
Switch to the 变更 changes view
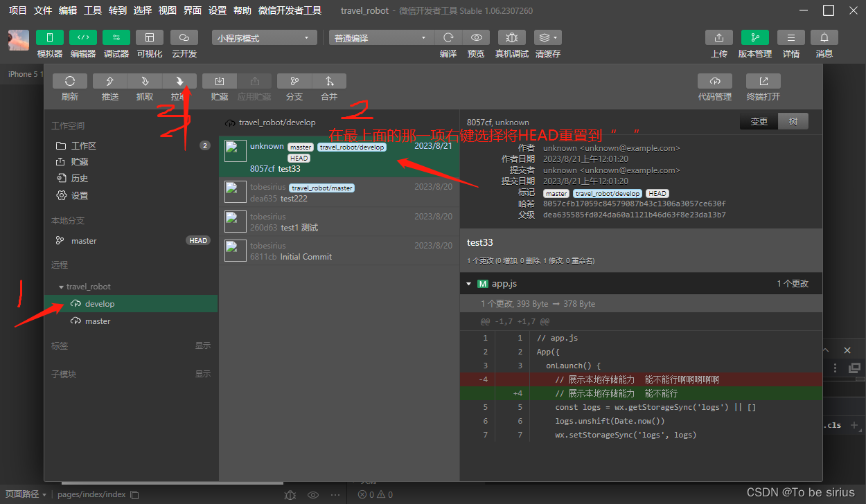click(x=759, y=121)
